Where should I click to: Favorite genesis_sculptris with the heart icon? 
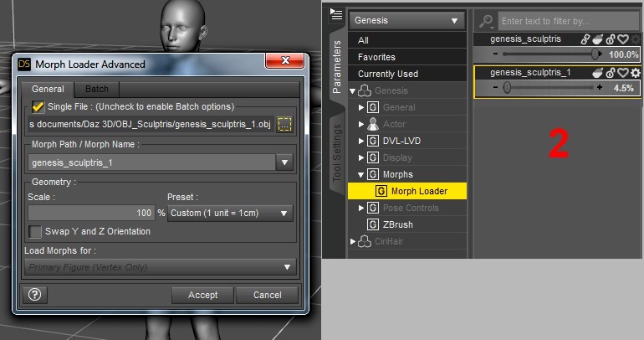(623, 39)
